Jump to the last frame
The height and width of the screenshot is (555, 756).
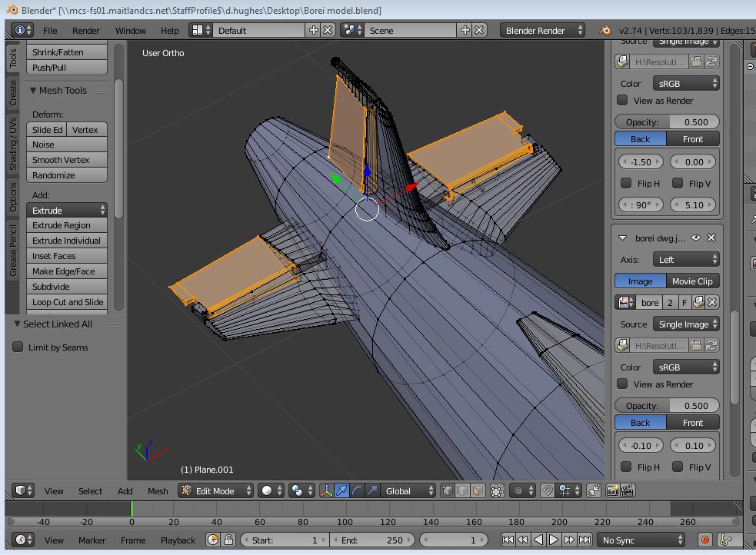tap(584, 540)
